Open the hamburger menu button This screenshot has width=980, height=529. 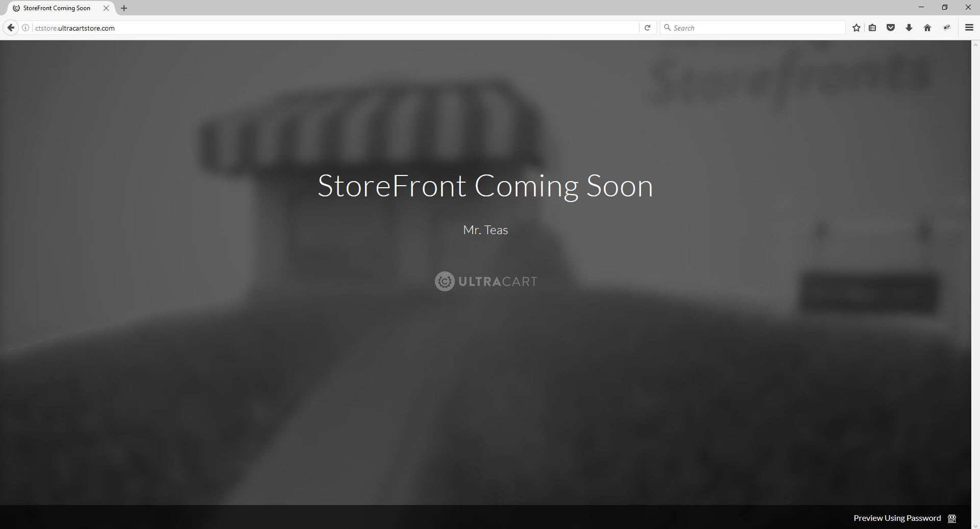point(969,28)
